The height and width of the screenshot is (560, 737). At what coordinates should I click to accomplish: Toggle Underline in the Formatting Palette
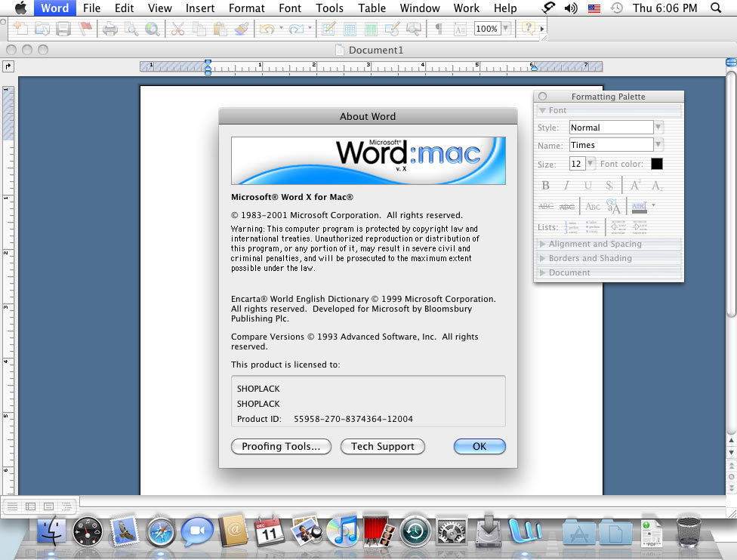[x=587, y=186]
